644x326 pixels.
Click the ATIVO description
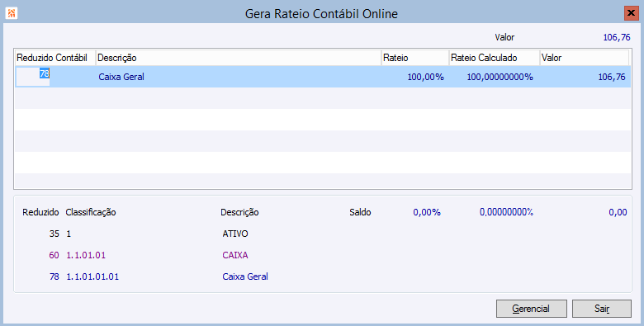point(235,234)
